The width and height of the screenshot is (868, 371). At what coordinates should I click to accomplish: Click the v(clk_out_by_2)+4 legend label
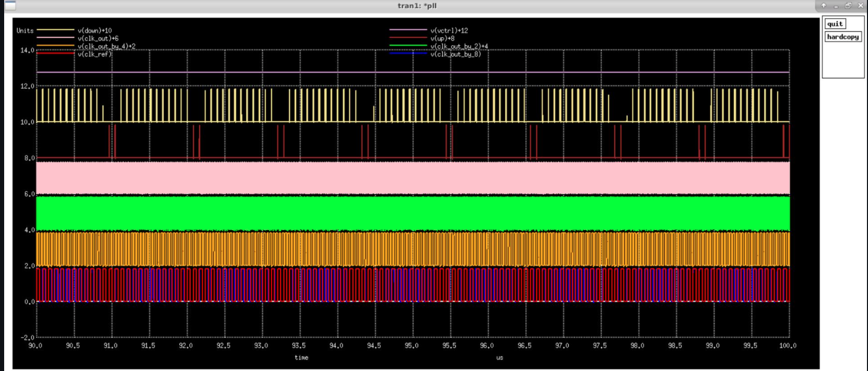tap(459, 46)
